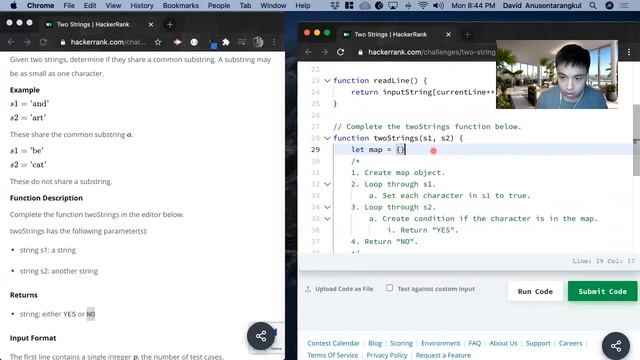Reload the page in left window
Image resolution: width=640 pixels, height=360 pixels.
[x=43, y=42]
